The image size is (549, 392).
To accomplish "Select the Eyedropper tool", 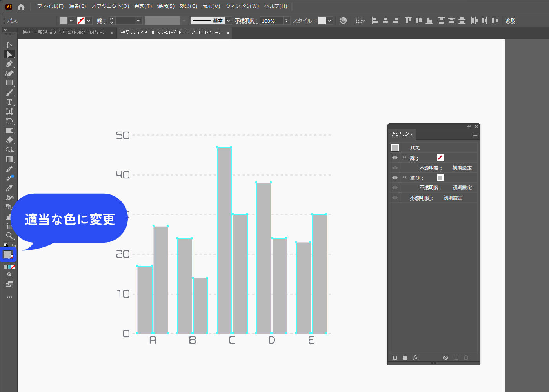I will pos(9,188).
